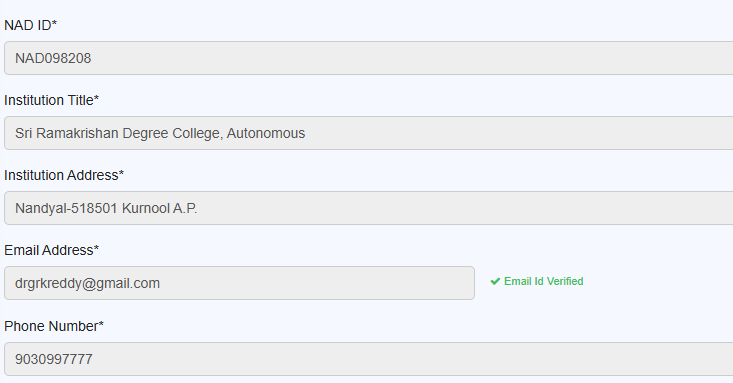Select the Institution Title input field
The height and width of the screenshot is (383, 733).
[x=368, y=133]
